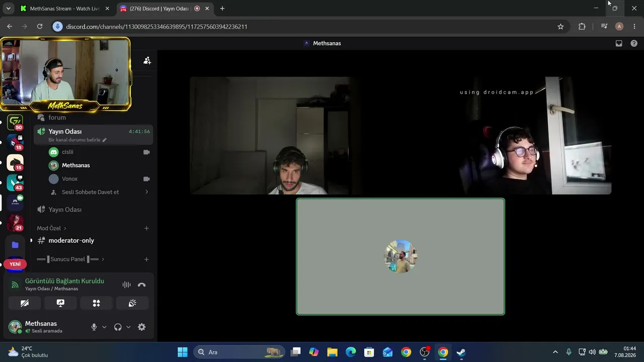Edit the Yayın Odası channel status
Viewport: 644px width, 362px height.
point(77,140)
